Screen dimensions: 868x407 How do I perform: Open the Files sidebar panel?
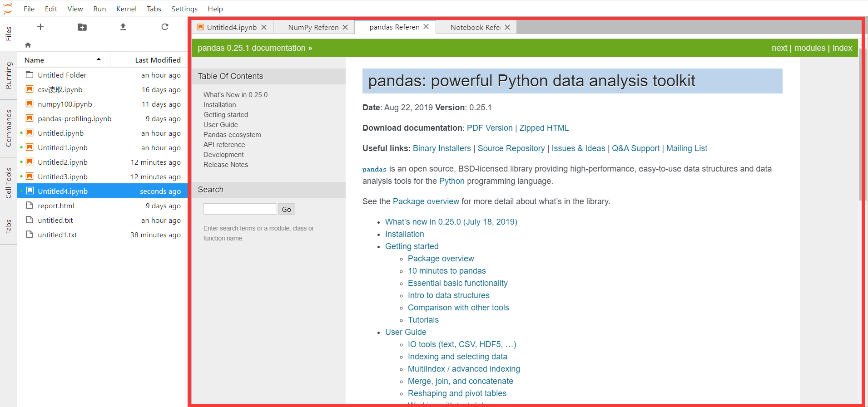[8, 34]
